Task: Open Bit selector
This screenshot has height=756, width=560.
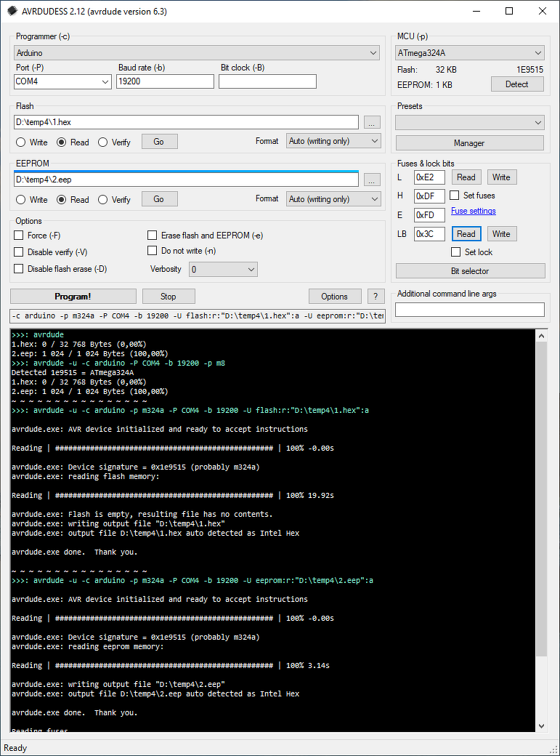Action: (x=471, y=271)
